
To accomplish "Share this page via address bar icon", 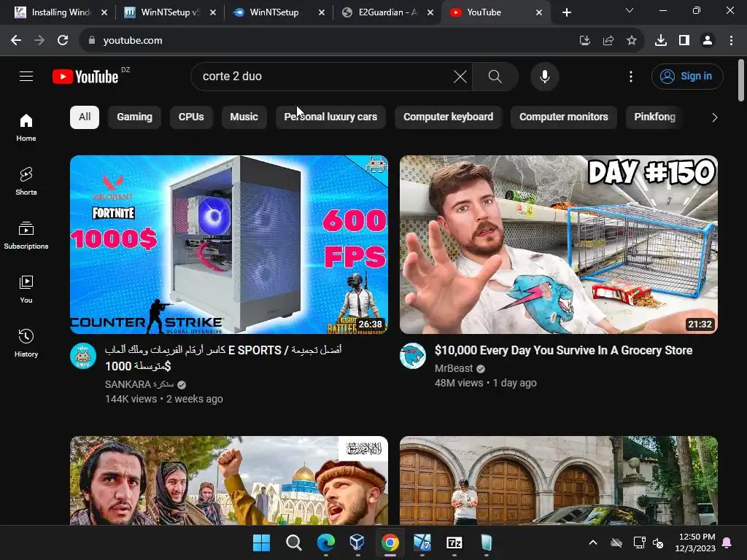I will pyautogui.click(x=608, y=41).
